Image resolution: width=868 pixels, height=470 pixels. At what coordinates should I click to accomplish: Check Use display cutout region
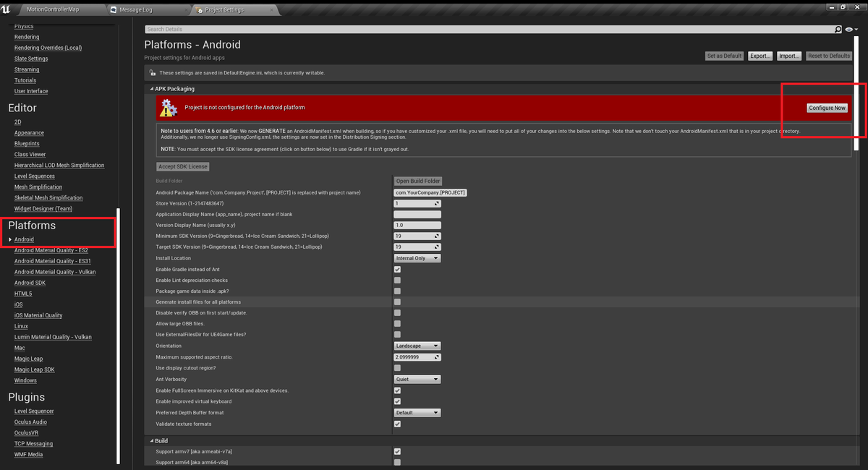pos(397,368)
